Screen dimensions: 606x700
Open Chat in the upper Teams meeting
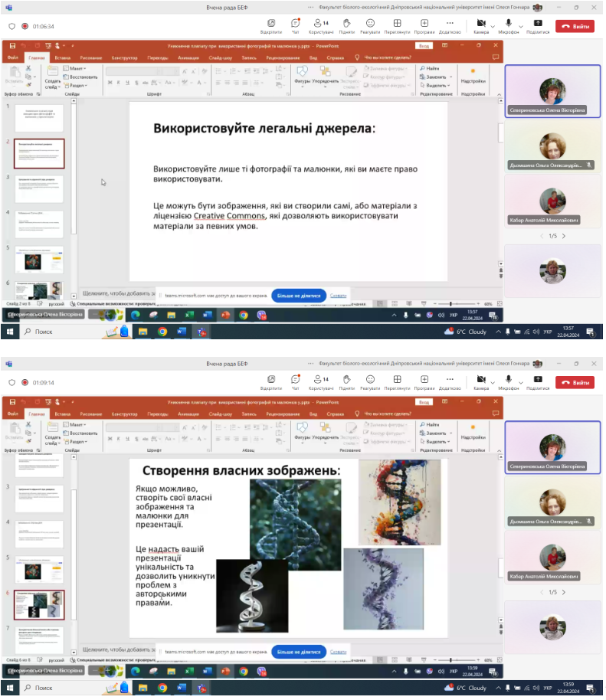(x=296, y=26)
